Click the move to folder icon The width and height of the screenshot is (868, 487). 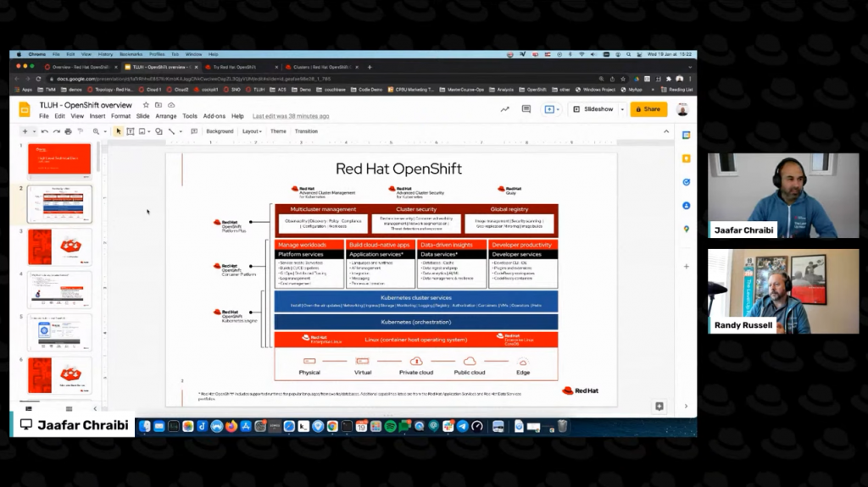click(x=159, y=104)
